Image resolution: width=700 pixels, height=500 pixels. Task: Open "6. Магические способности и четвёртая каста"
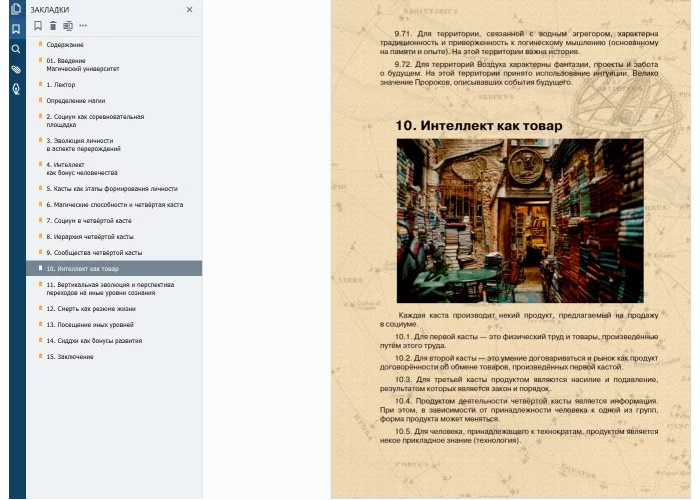(114, 205)
